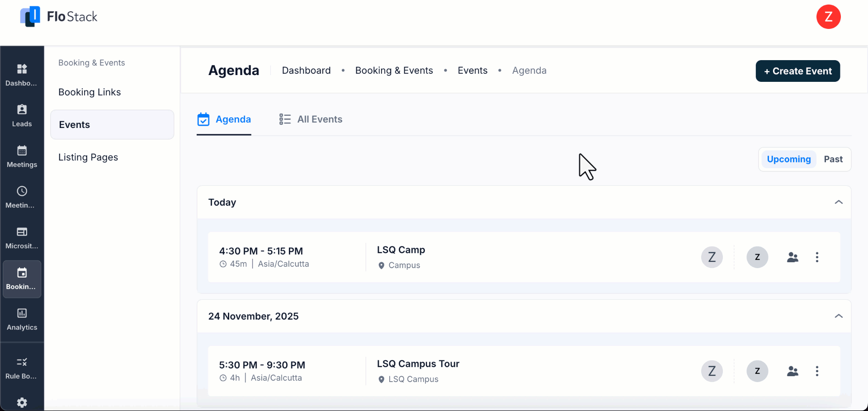Select Listing Pages in the submenu
Image resolution: width=868 pixels, height=411 pixels.
(88, 157)
